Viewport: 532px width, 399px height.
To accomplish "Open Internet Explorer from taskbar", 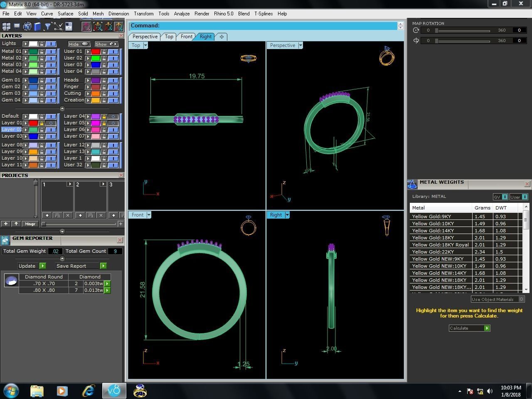I will [88, 391].
